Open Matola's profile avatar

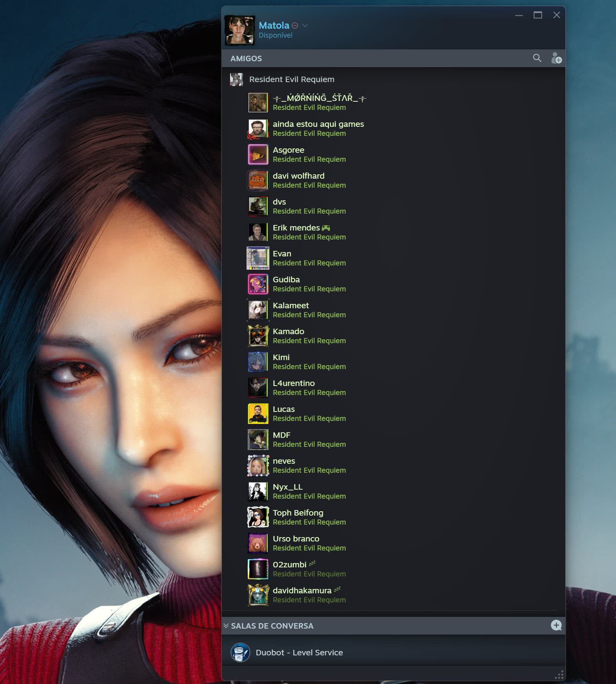[239, 30]
